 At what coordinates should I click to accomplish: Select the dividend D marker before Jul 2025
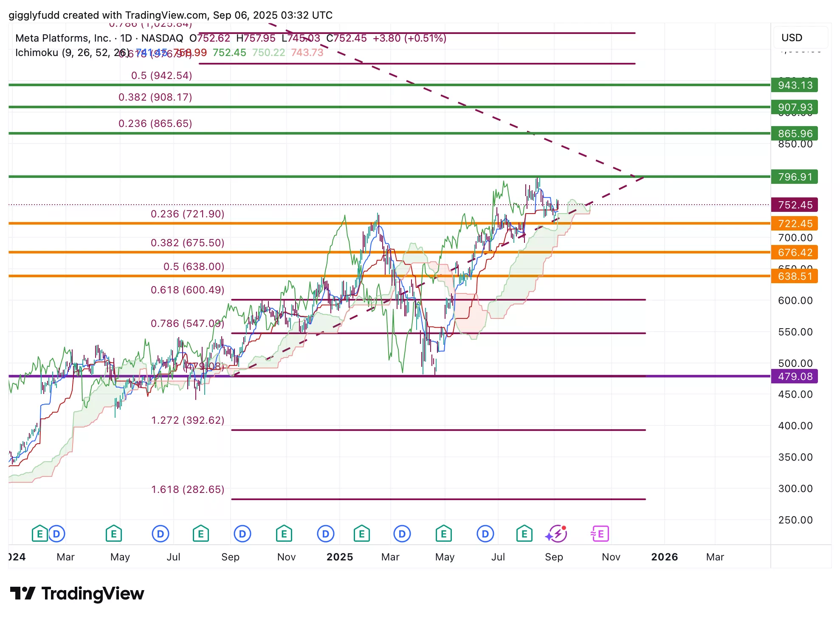(x=485, y=534)
